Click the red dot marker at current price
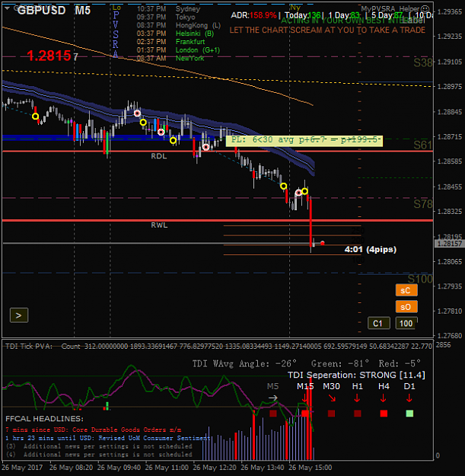465x476 pixels. coord(322,243)
